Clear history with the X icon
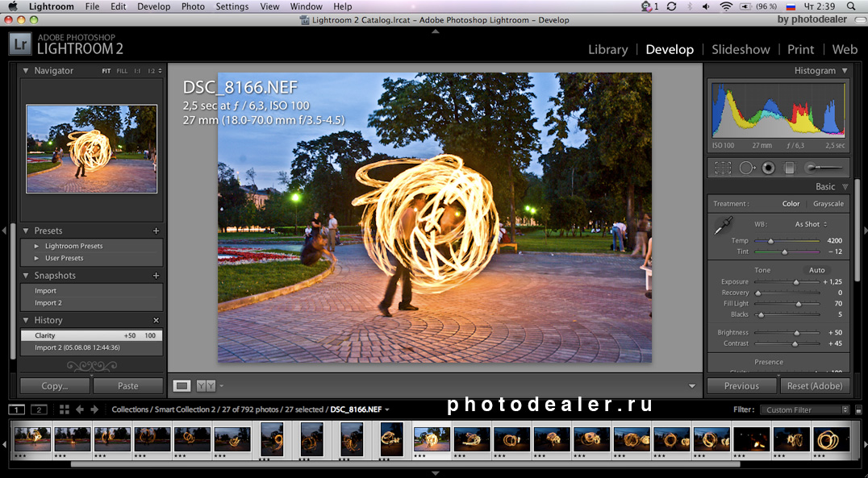The width and height of the screenshot is (868, 478). coord(156,320)
